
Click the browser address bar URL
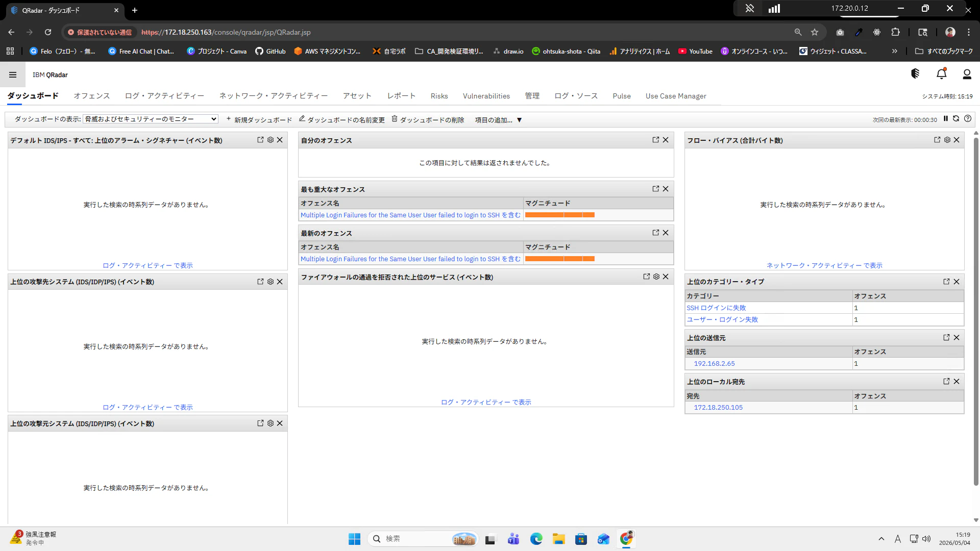pyautogui.click(x=226, y=32)
